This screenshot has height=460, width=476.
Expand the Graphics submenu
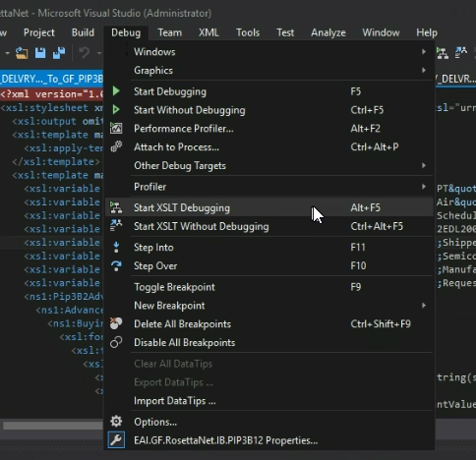click(269, 70)
